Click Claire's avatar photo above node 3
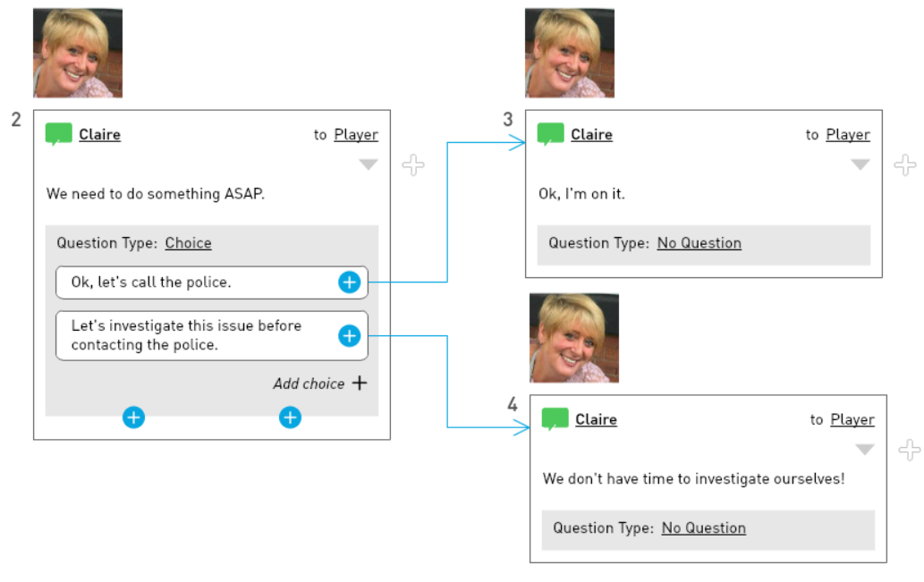 [569, 53]
